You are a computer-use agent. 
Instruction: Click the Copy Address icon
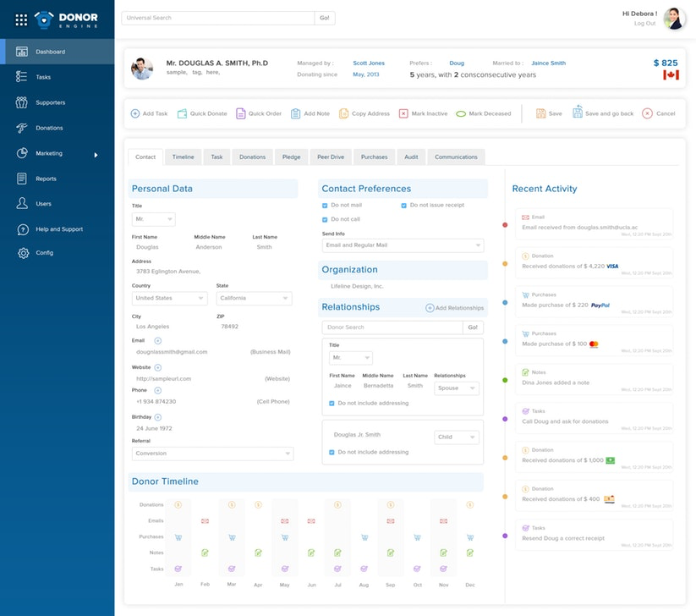click(343, 113)
